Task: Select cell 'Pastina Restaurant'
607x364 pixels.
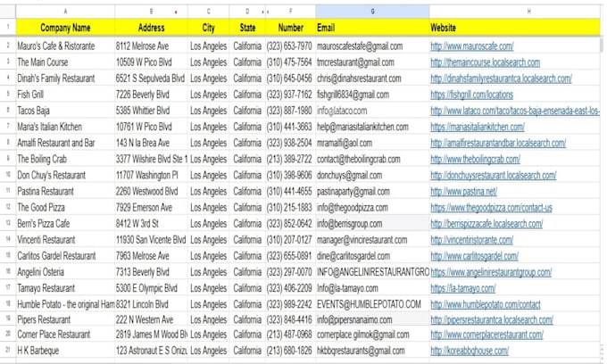Action: coord(65,191)
